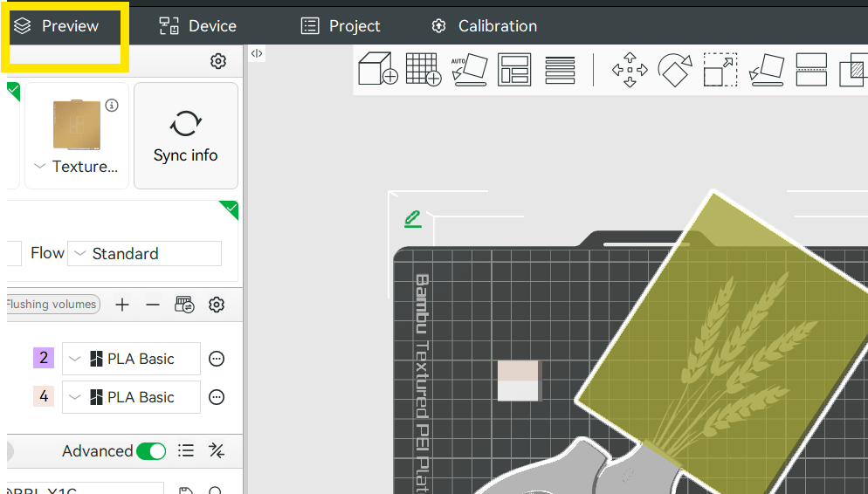
Task: Toggle the Advanced switch off
Action: click(151, 451)
